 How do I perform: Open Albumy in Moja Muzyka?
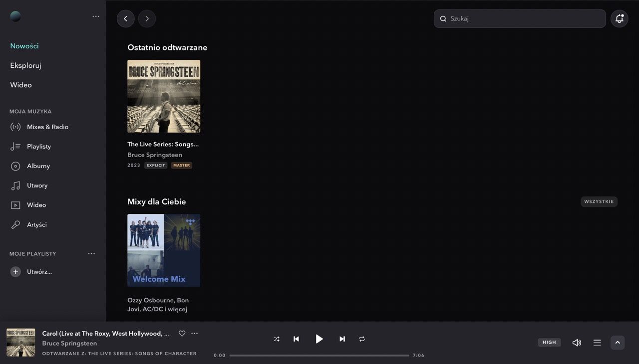click(x=38, y=166)
